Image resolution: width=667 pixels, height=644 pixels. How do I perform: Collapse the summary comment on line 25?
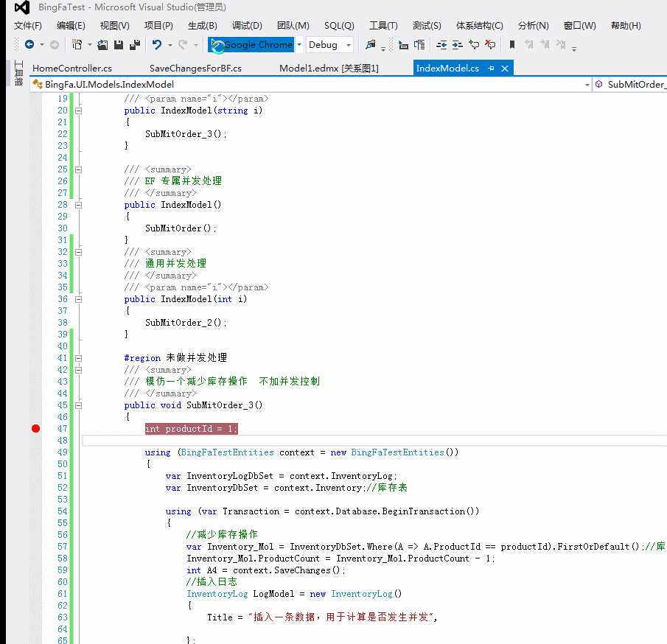(x=78, y=169)
